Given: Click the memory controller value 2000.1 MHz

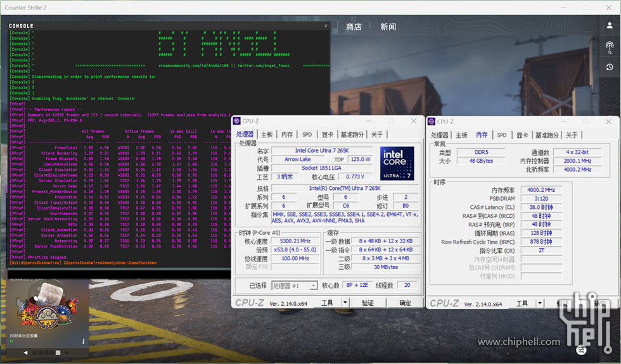Looking at the screenshot, I should coord(577,161).
